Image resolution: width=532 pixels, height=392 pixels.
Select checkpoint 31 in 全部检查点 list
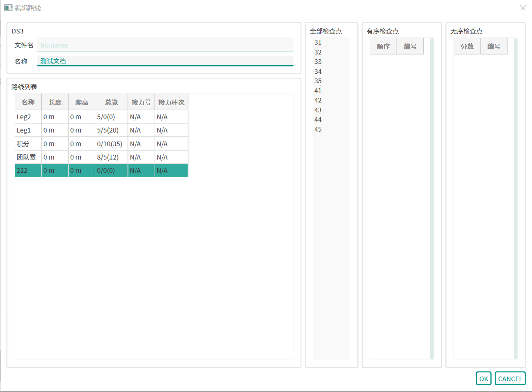tap(318, 42)
